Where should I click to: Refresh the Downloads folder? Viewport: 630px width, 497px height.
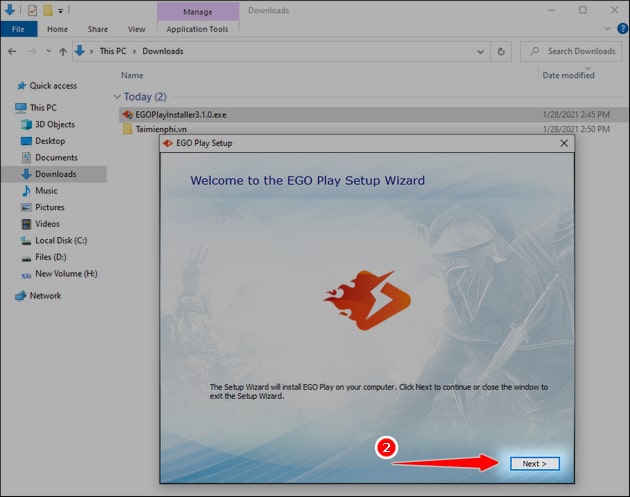[501, 51]
